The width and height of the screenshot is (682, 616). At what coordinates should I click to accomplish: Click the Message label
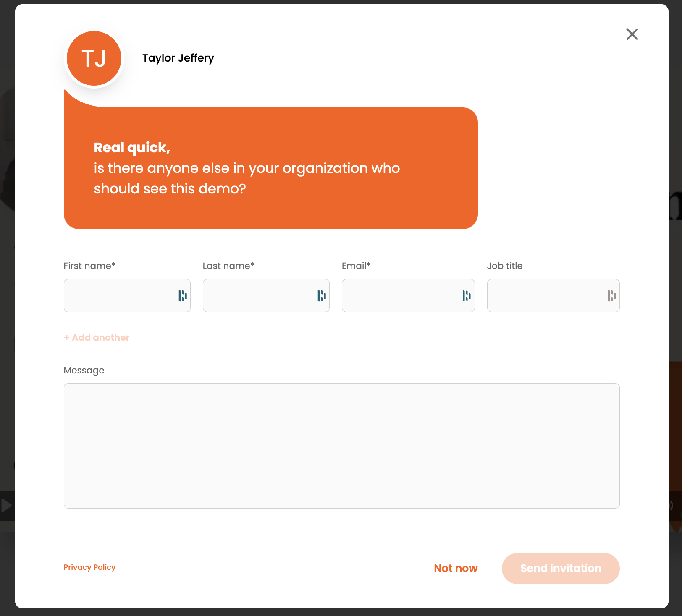click(84, 371)
